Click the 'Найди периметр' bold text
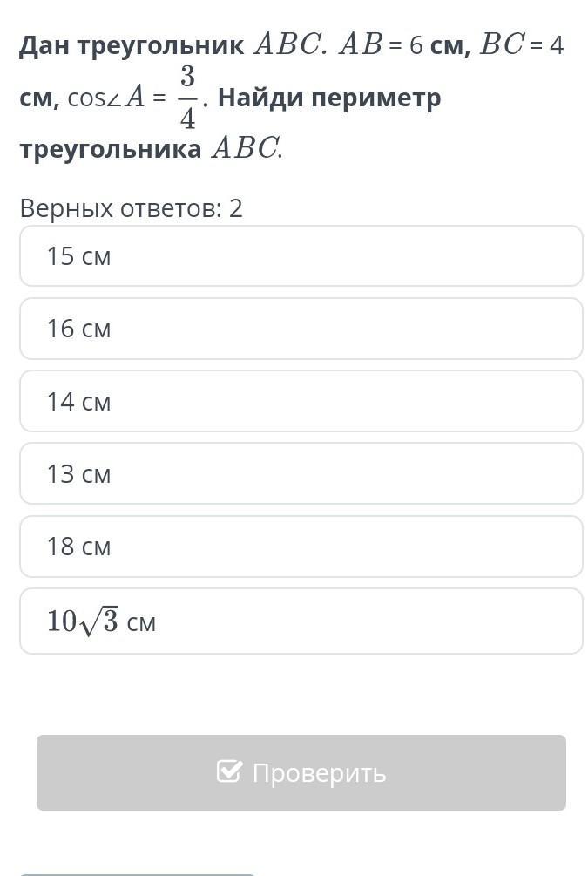Screen dimensions: 588x876 click(329, 98)
